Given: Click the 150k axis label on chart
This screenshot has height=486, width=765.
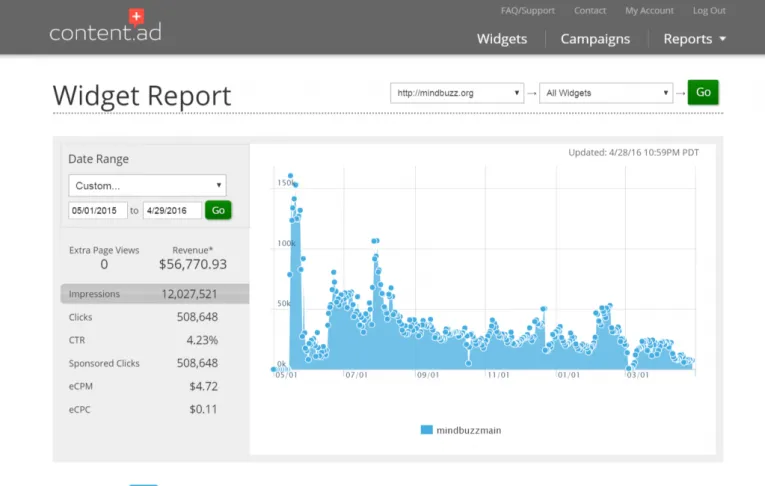Looking at the screenshot, I should click(x=285, y=183).
